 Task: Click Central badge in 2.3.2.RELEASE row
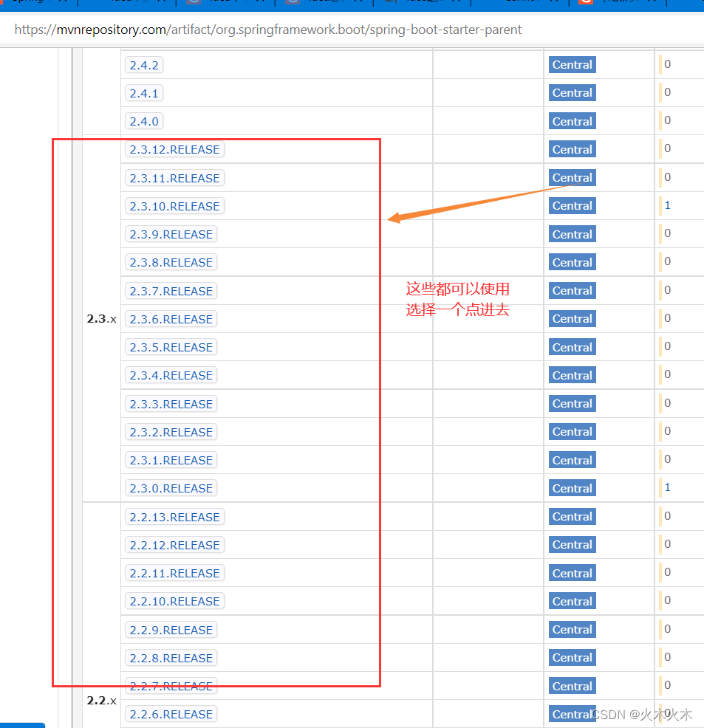(x=572, y=431)
